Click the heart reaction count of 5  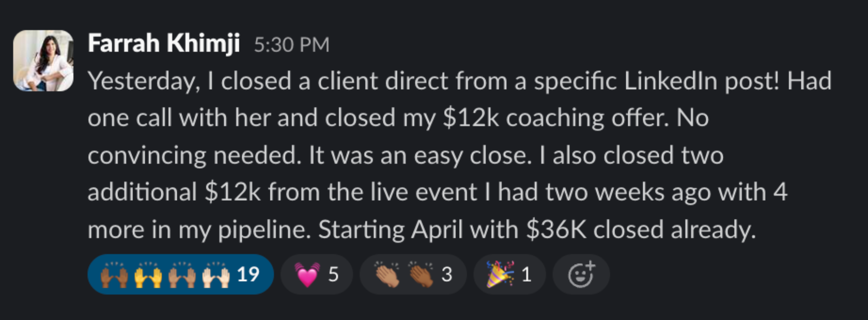point(333,274)
